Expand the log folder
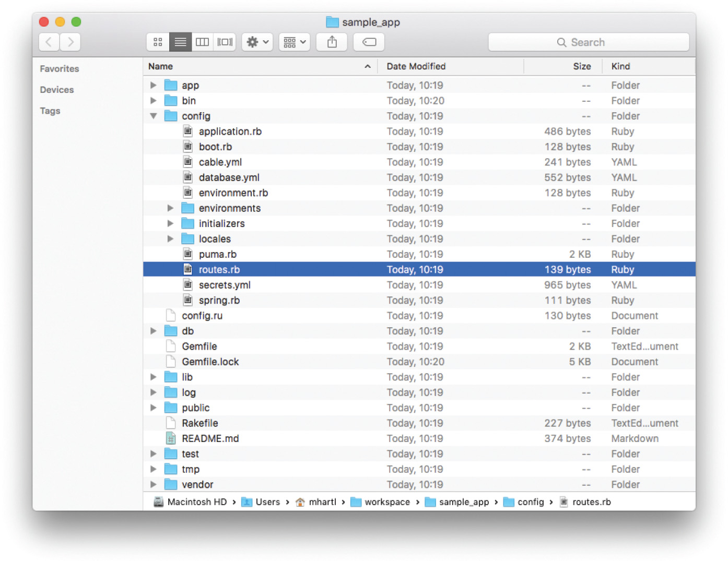The height and width of the screenshot is (561, 728). point(153,392)
